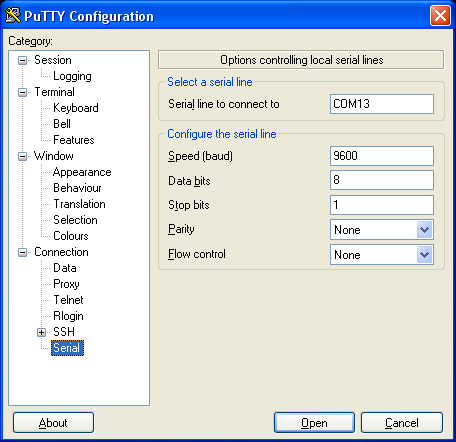Open Selection settings category
456x442 pixels.
(x=75, y=220)
